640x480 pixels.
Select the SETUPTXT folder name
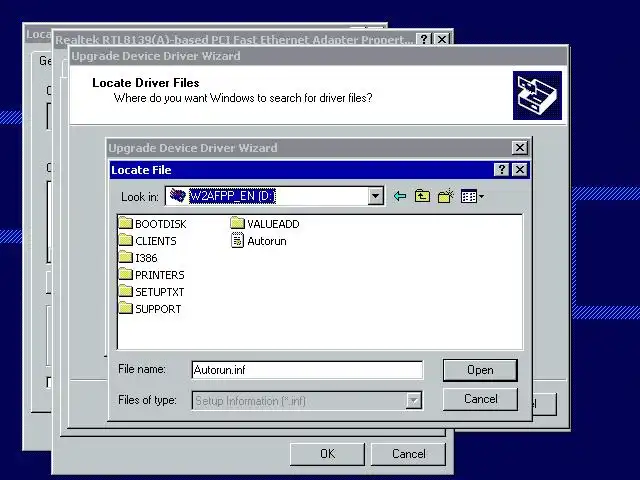tap(160, 292)
